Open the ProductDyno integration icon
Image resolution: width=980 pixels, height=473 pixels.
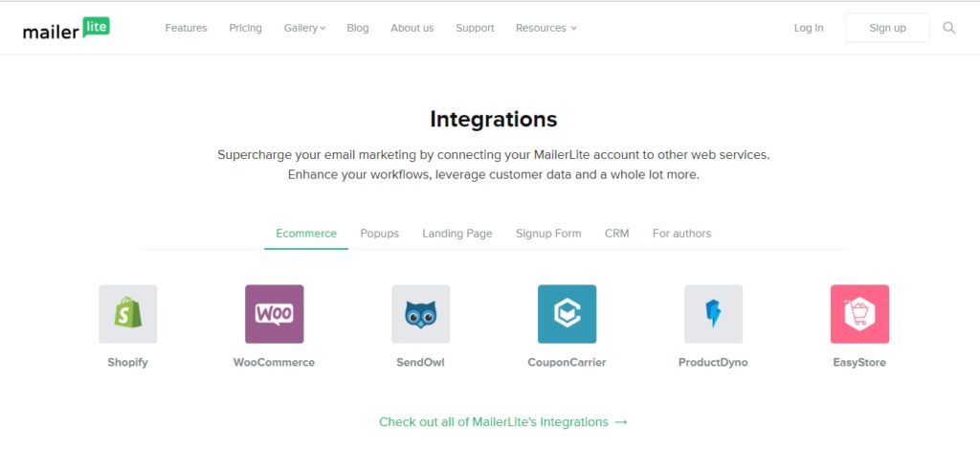713,314
